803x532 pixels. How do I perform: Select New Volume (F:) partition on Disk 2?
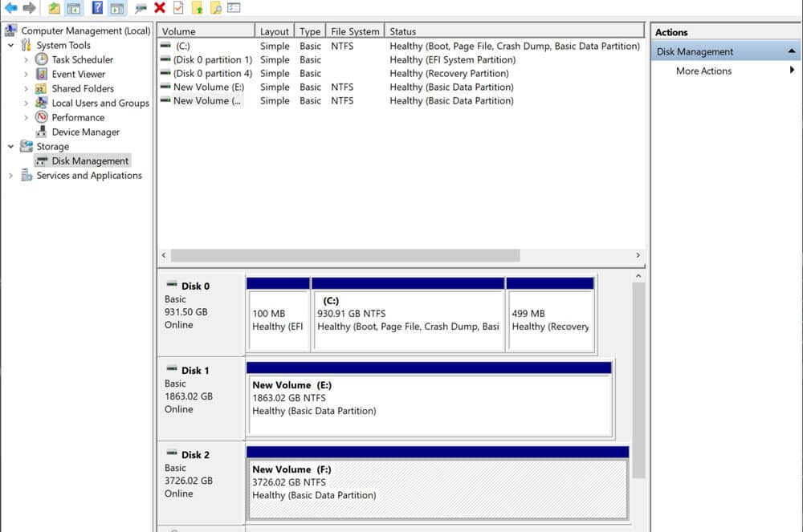pos(438,483)
